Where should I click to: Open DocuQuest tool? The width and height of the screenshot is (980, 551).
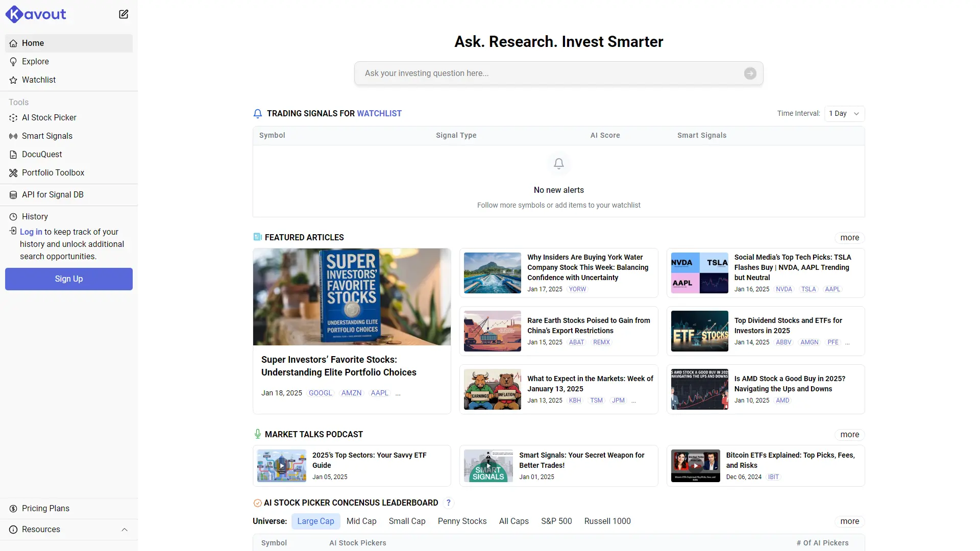[42, 155]
